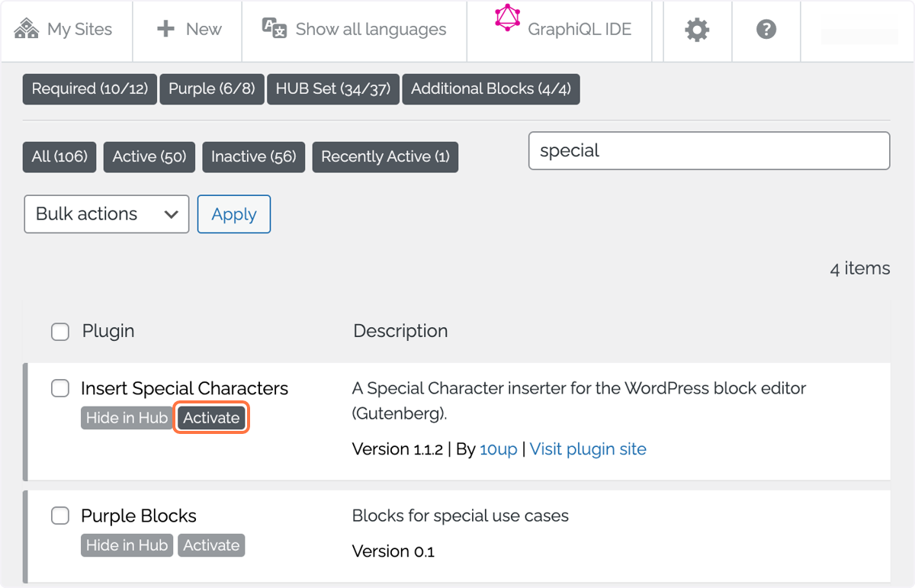Click the plus icon for New
The width and height of the screenshot is (915, 588).
165,29
